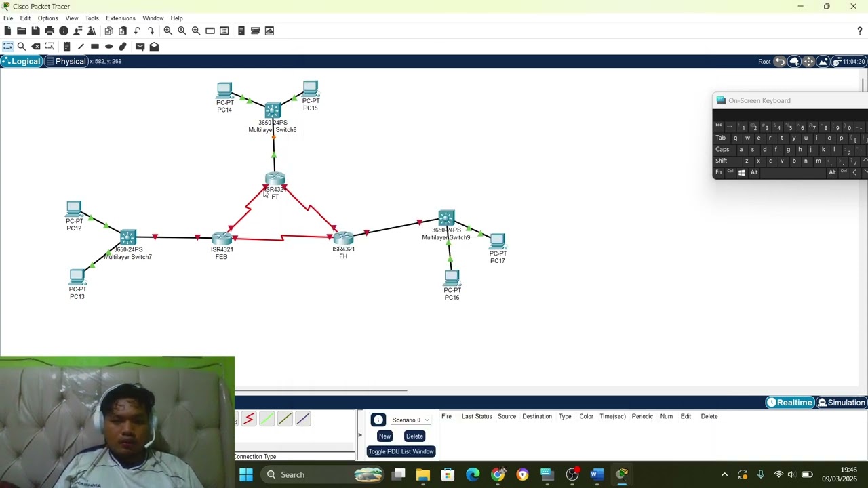This screenshot has width=868, height=488.
Task: Click the ISR4321 FEB router
Action: click(222, 239)
